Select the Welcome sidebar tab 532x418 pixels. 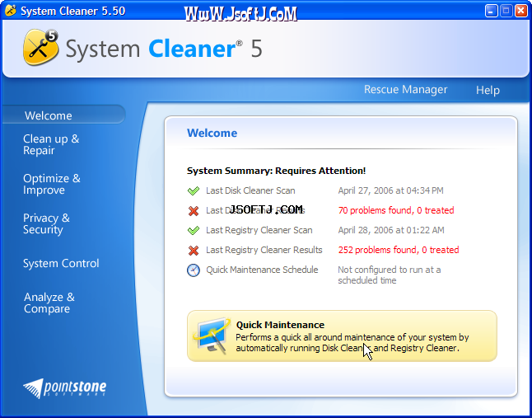(x=63, y=115)
